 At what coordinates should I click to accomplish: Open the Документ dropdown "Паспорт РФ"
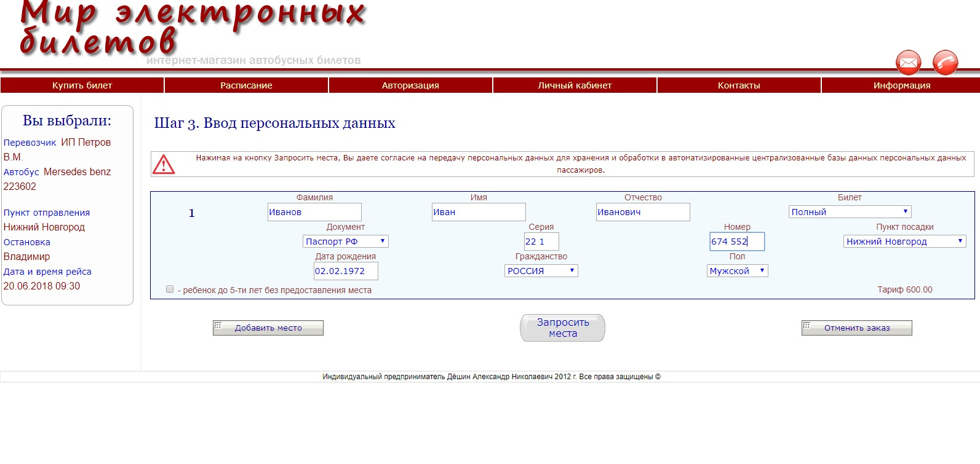click(x=346, y=242)
